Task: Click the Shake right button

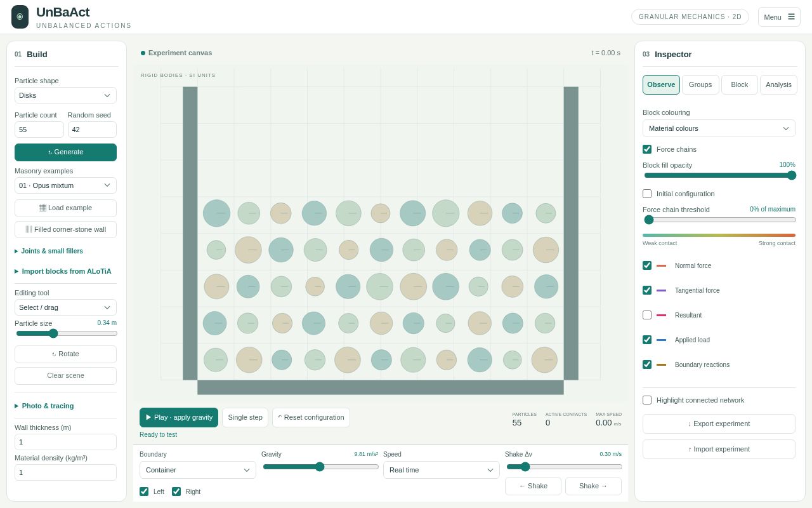Action: [x=593, y=486]
